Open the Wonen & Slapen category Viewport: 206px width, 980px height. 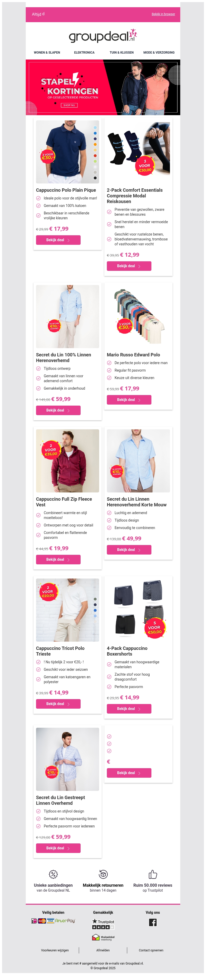[x=47, y=53]
